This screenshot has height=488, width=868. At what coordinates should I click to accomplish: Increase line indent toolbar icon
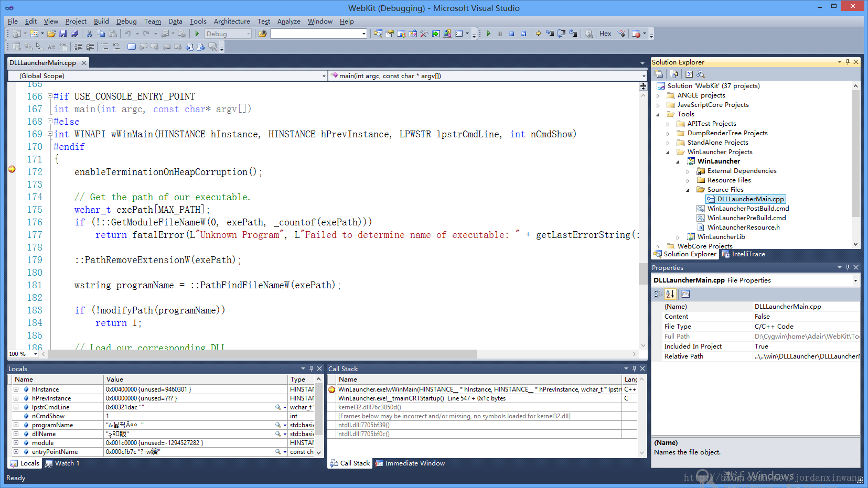coord(90,47)
